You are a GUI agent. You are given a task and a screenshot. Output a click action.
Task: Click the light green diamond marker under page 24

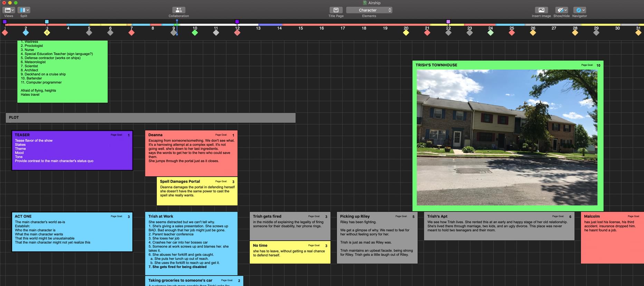491,33
